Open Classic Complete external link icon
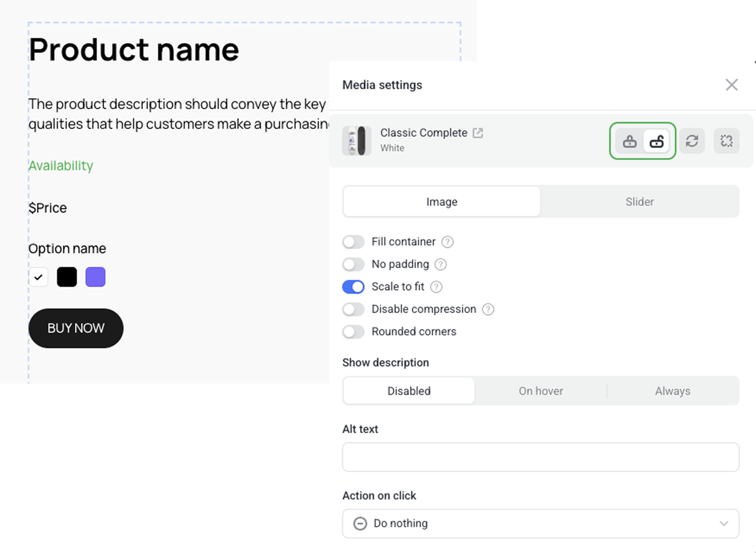 (x=478, y=133)
